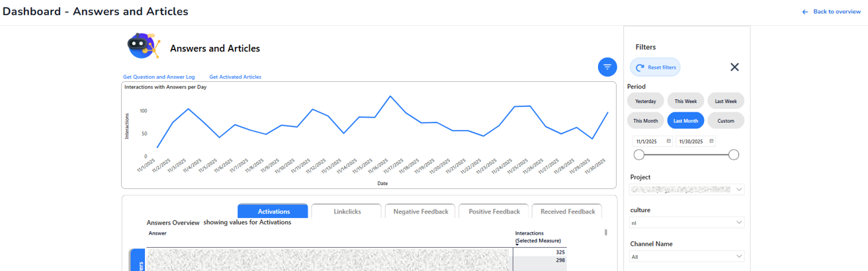Screen dimensions: 868x271
Task: Click the blue filter icon button
Action: point(607,67)
